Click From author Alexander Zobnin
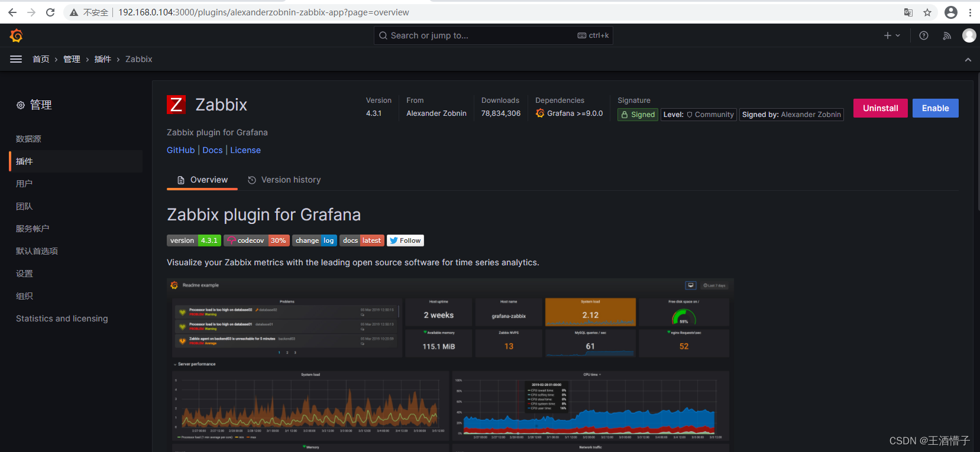This screenshot has width=980, height=452. (436, 113)
